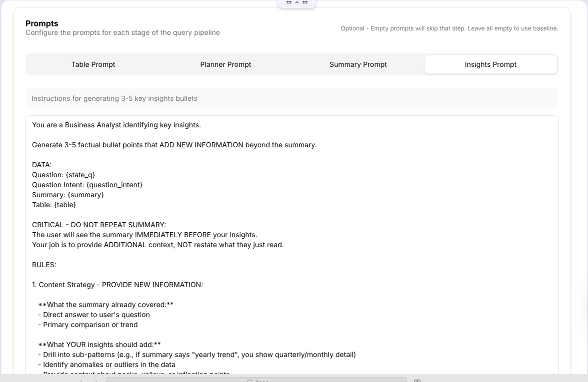This screenshot has height=382, width=588.
Task: Click the back navigation arrow at the bottom
Action: 81,380
